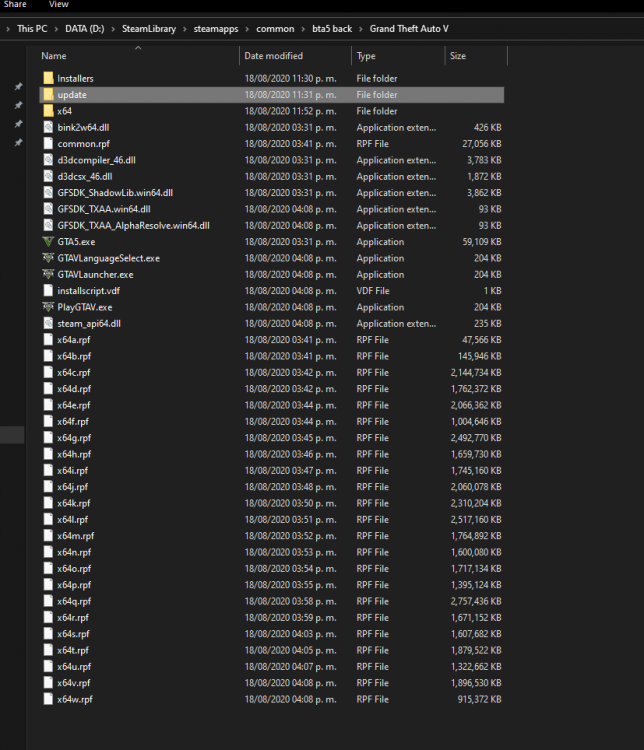The height and width of the screenshot is (750, 644).
Task: Click Grand Theft Auto V breadcrumb
Action: pyautogui.click(x=409, y=29)
